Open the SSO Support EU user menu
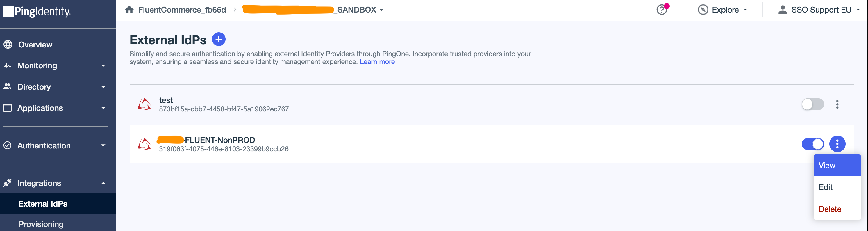The width and height of the screenshot is (868, 231). 819,10
